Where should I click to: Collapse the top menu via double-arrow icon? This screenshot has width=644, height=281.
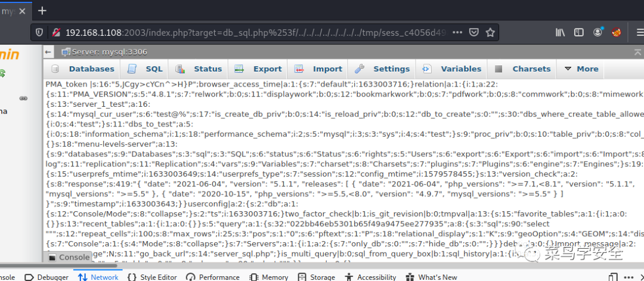(x=637, y=52)
